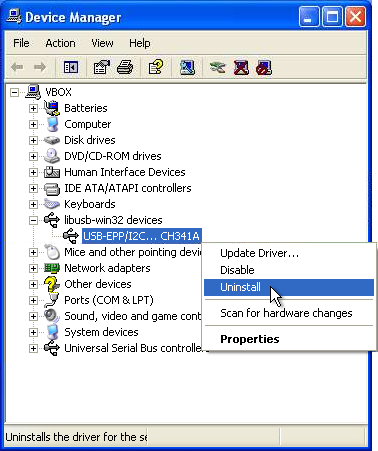Open the View menu
This screenshot has height=451, width=378.
[102, 43]
